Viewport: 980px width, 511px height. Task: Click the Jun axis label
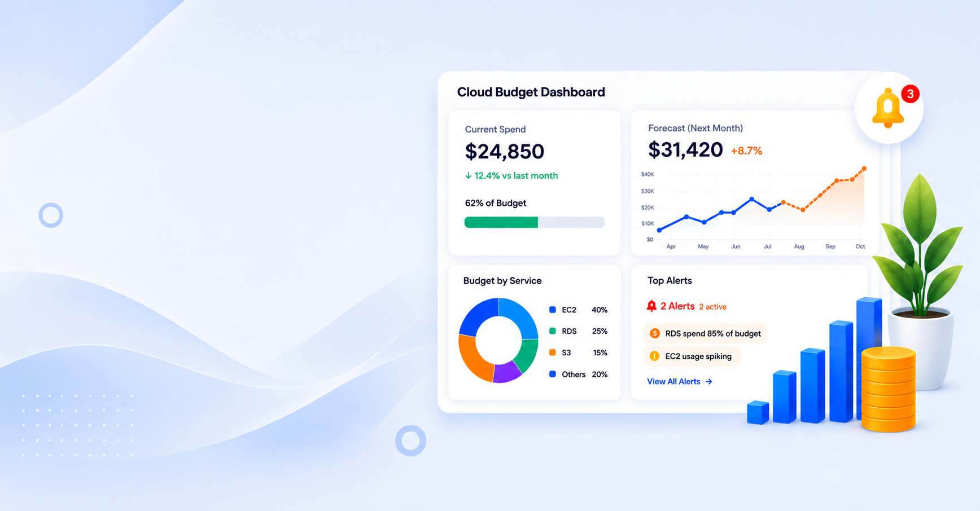(x=736, y=246)
